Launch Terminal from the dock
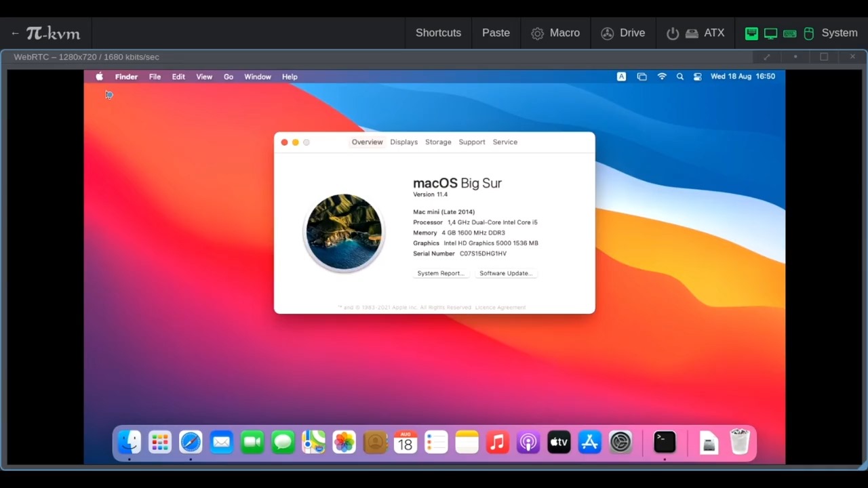The height and width of the screenshot is (488, 868). [665, 443]
